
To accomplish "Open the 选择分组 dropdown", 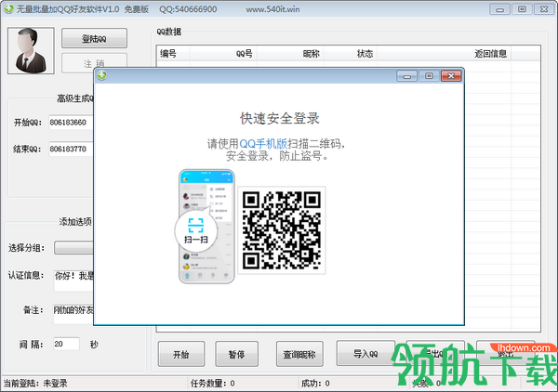I will pos(73,248).
